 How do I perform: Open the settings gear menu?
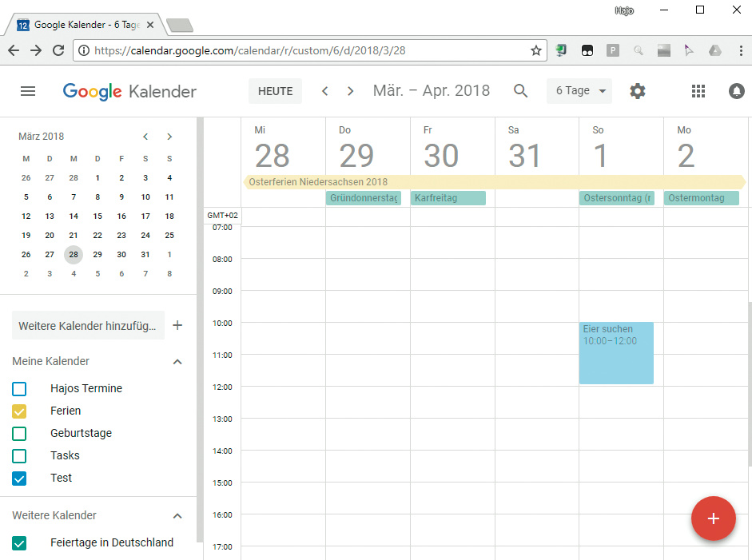pyautogui.click(x=637, y=91)
